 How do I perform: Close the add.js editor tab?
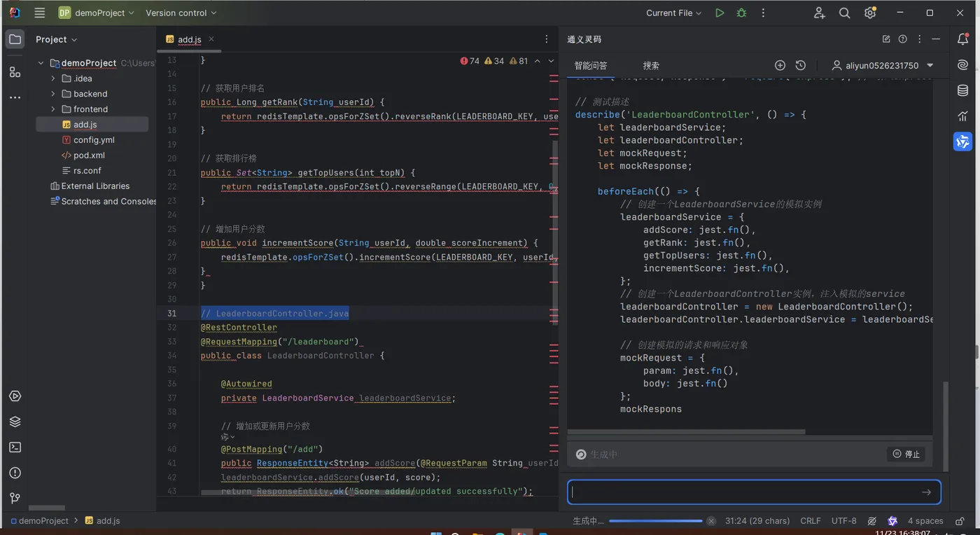tap(211, 39)
